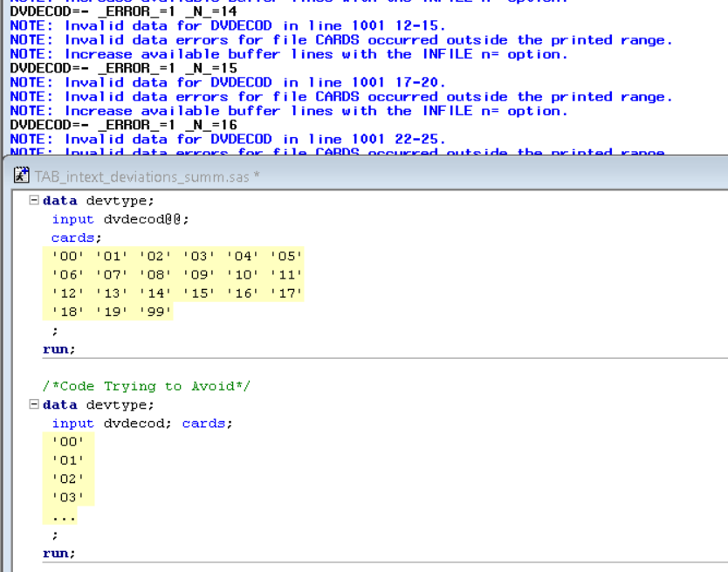Image resolution: width=728 pixels, height=572 pixels.
Task: Click log line 'DVDECOD=- _ERROR_=1 _N_=15'
Action: pos(123,68)
